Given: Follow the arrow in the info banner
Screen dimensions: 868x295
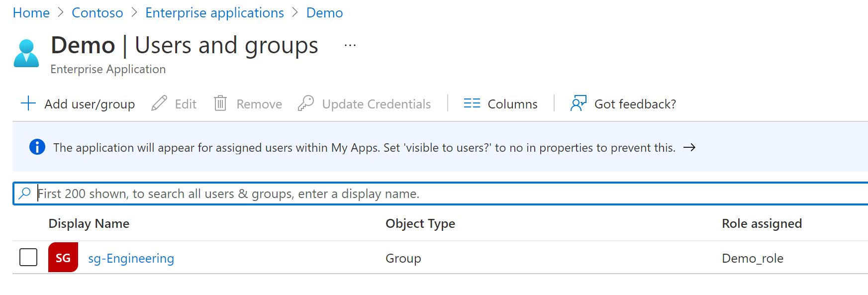Looking at the screenshot, I should [689, 147].
